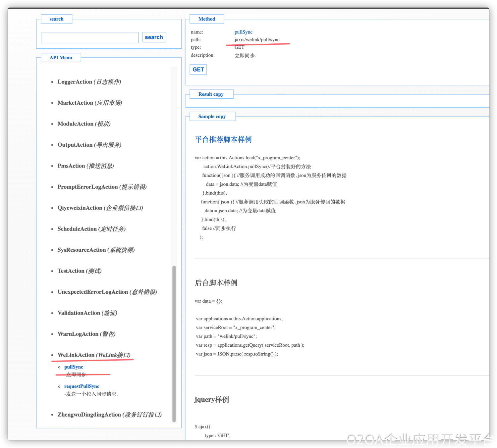
Task: Expand the OutputAction menu entry
Action: pos(89,145)
